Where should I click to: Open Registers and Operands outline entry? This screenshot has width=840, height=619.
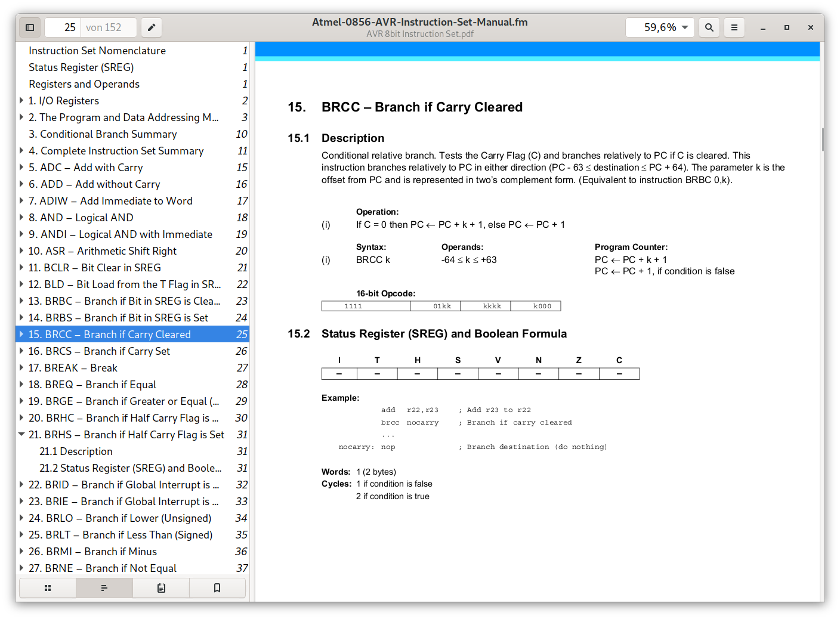pos(132,84)
